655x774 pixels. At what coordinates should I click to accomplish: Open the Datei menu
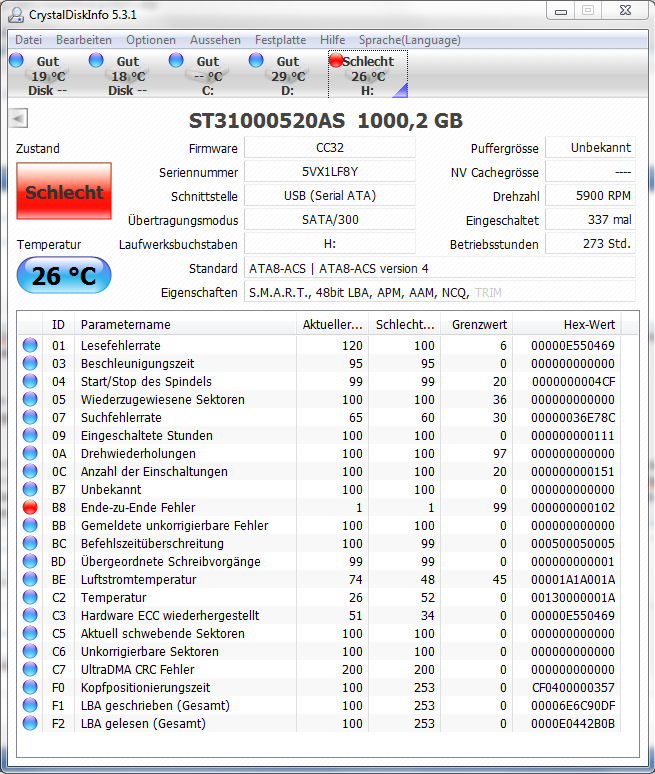pos(28,40)
